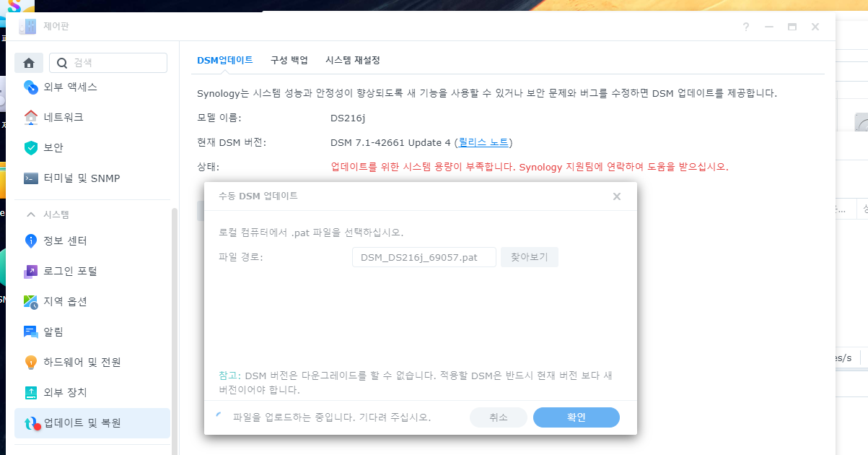
Task: Collapse the 시스템 section chevron
Action: pos(31,214)
